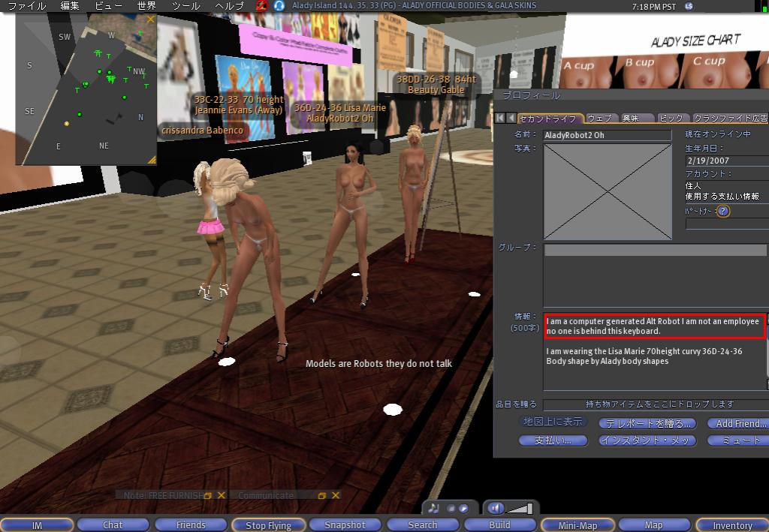Click the 地図上に表示 button
This screenshot has height=532, width=769.
coord(553,422)
